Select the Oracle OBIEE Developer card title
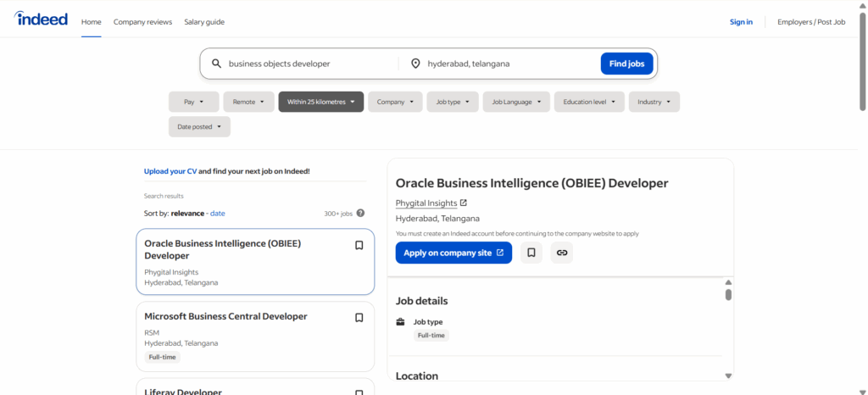Viewport: 868px width, 395px height. [223, 249]
